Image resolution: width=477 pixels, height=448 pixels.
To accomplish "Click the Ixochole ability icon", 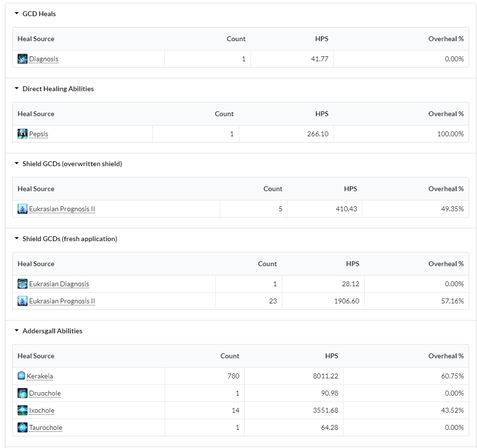I will click(23, 410).
